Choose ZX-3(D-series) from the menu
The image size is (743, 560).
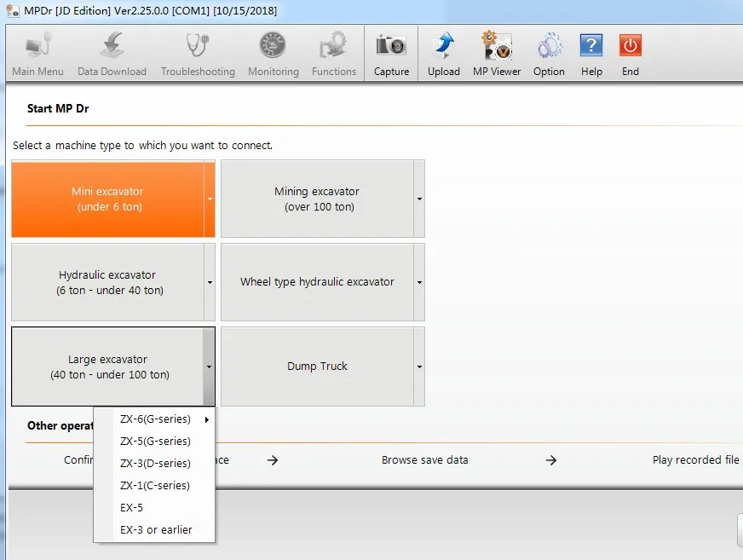coord(154,464)
